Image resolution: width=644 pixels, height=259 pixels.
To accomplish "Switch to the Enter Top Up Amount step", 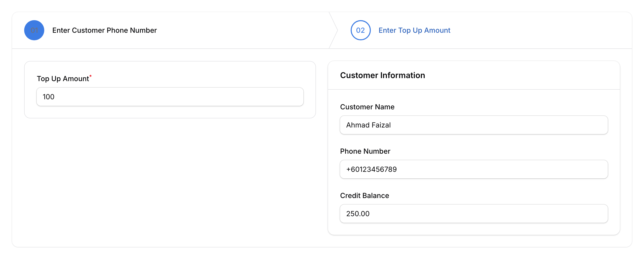I will tap(414, 30).
